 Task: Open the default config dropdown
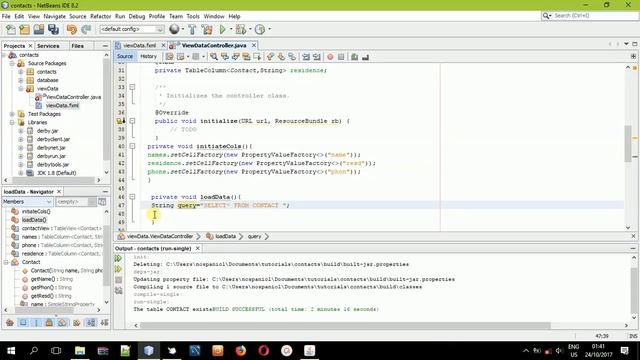132,29
